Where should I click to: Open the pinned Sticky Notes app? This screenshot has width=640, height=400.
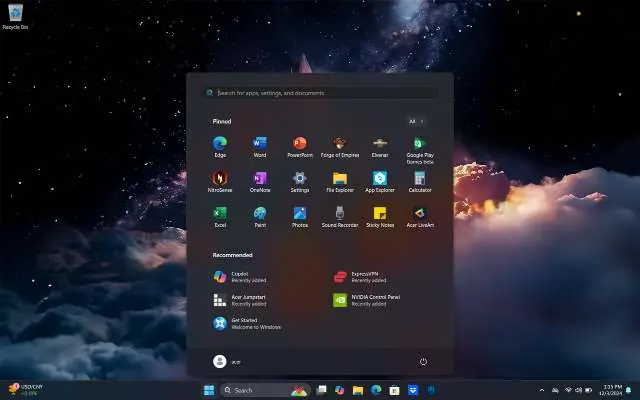coord(380,217)
